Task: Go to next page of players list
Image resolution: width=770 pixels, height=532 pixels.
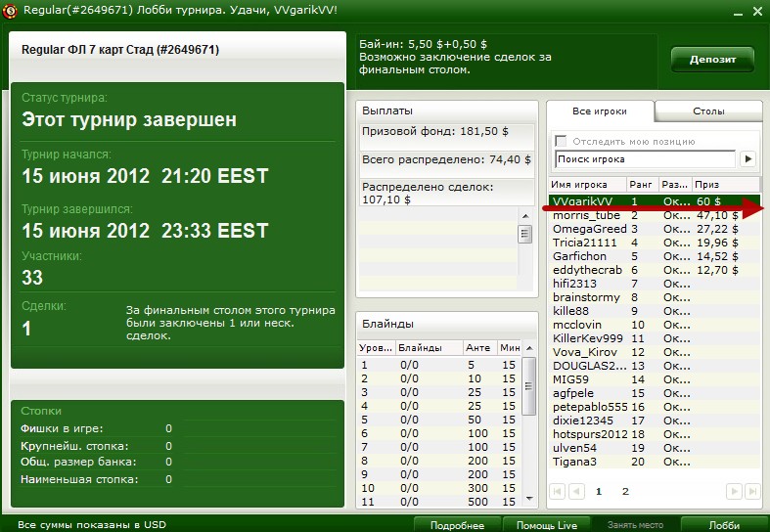Action: (734, 491)
